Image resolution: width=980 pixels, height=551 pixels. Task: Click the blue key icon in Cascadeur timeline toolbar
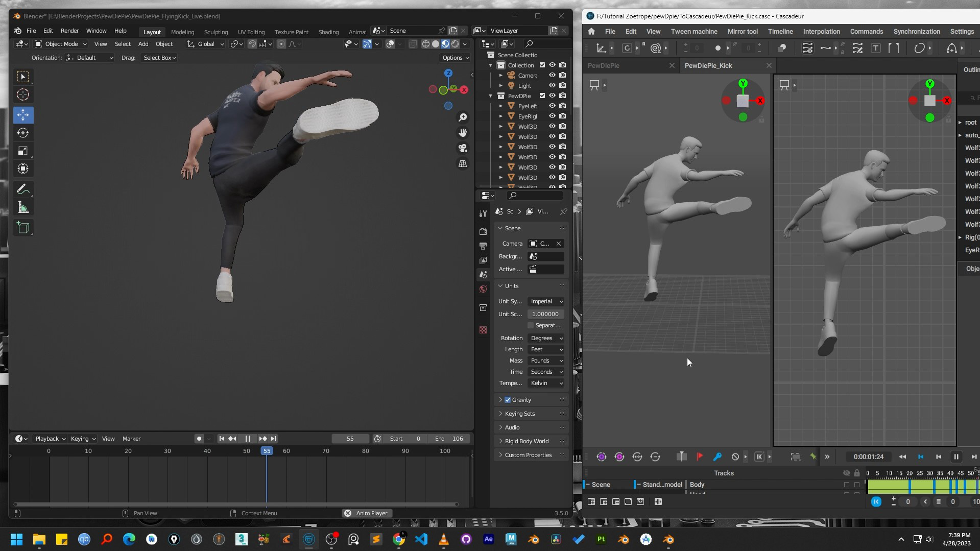pos(717,457)
